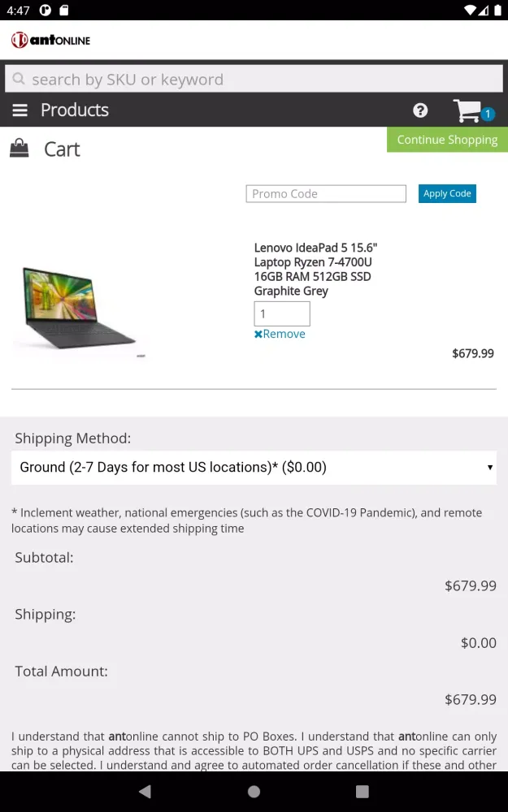Open the Products menu
Image resolution: width=508 pixels, height=812 pixels.
click(x=75, y=110)
